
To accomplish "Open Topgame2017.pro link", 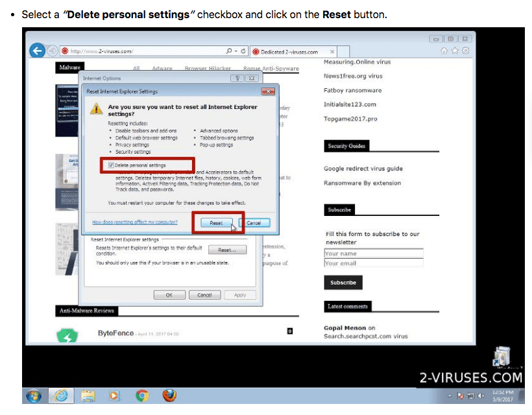I will [x=350, y=119].
